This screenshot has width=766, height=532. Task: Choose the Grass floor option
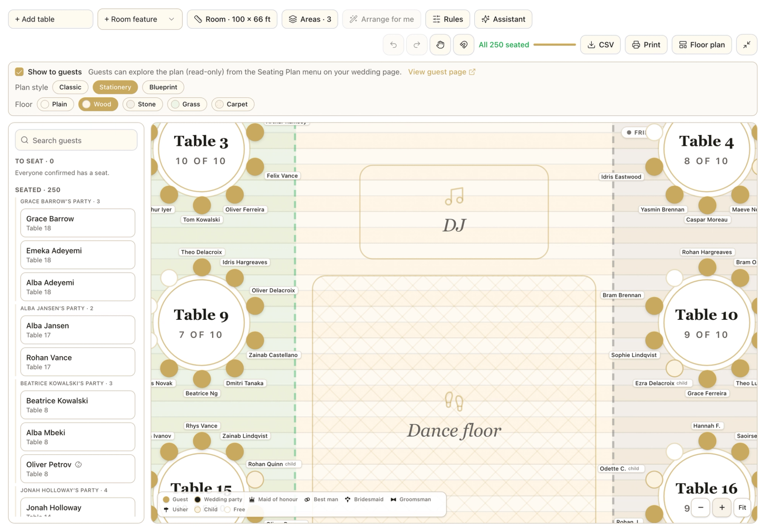pos(187,104)
